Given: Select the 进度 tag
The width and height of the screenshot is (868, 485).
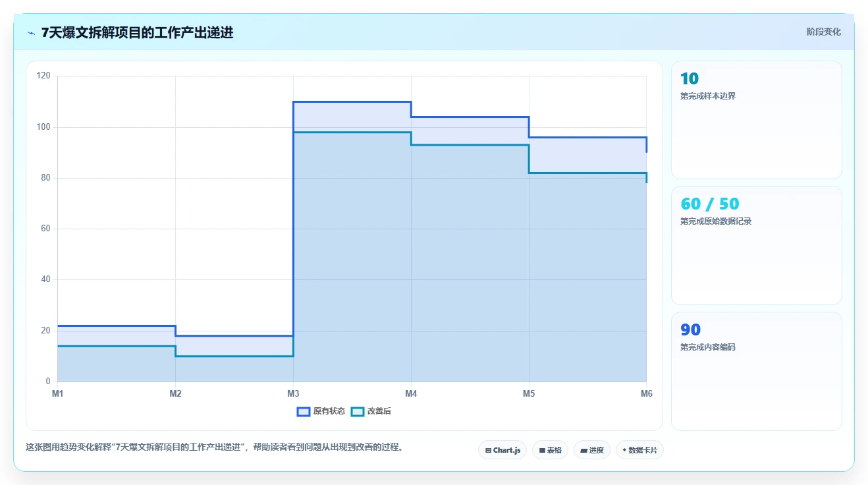Looking at the screenshot, I should point(592,450).
